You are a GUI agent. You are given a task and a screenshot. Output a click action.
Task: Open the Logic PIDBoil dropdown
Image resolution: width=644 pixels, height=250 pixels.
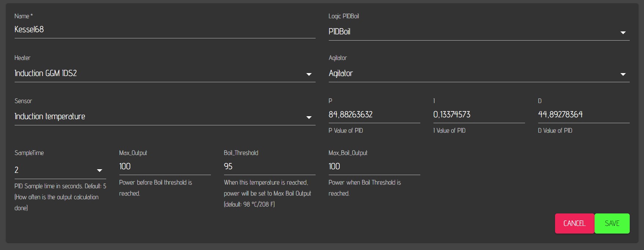[x=479, y=32]
